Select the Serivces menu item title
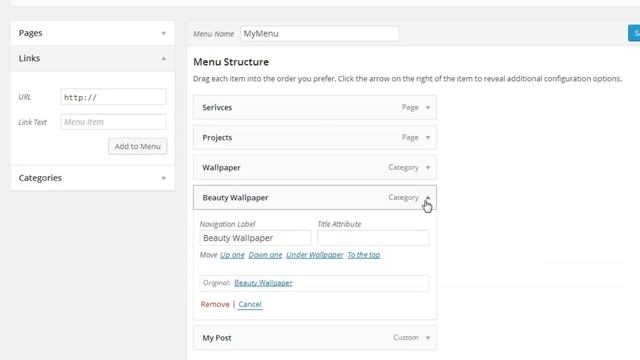The height and width of the screenshot is (360, 640). [217, 108]
